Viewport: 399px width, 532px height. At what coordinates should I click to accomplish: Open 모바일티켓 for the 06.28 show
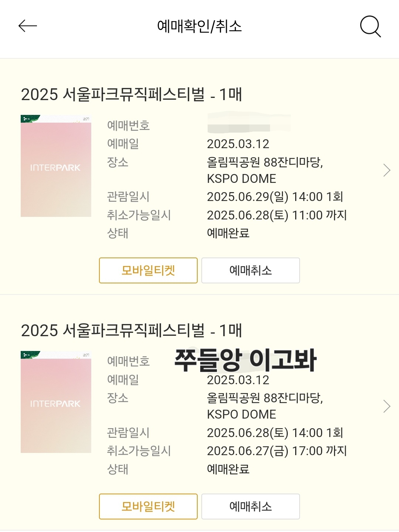[148, 507]
